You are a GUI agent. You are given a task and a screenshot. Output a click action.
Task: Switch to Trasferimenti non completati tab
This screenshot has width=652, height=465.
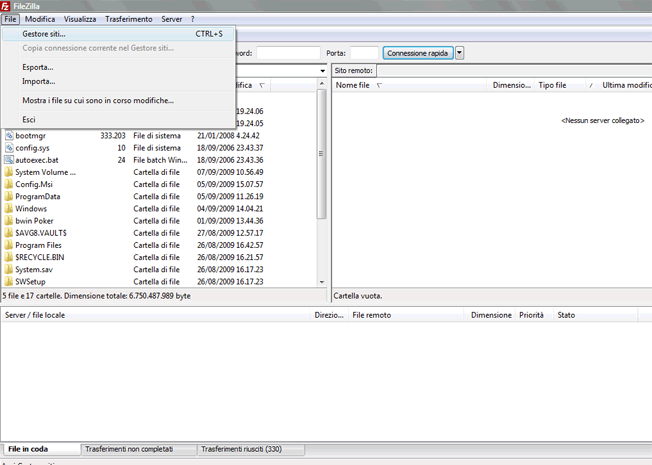pyautogui.click(x=138, y=449)
